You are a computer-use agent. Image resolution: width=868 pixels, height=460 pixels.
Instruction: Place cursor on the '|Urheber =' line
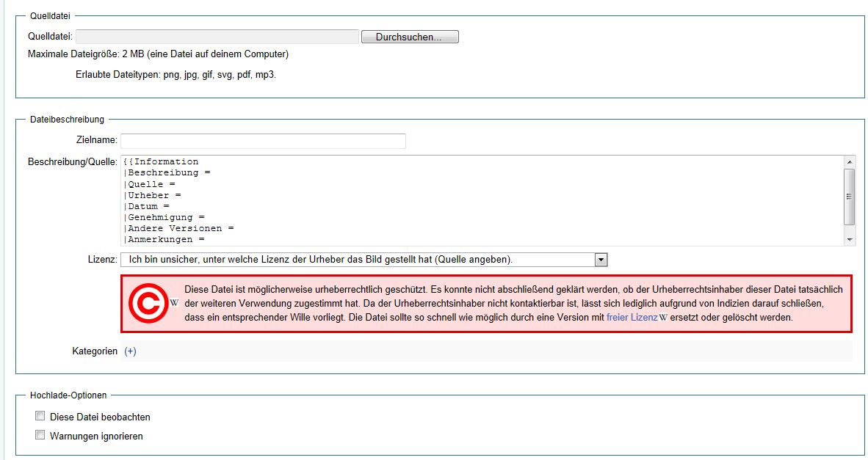click(153, 195)
